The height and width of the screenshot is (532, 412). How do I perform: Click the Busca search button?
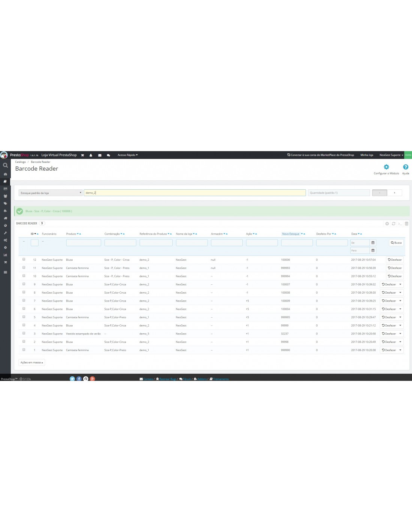[x=396, y=243]
